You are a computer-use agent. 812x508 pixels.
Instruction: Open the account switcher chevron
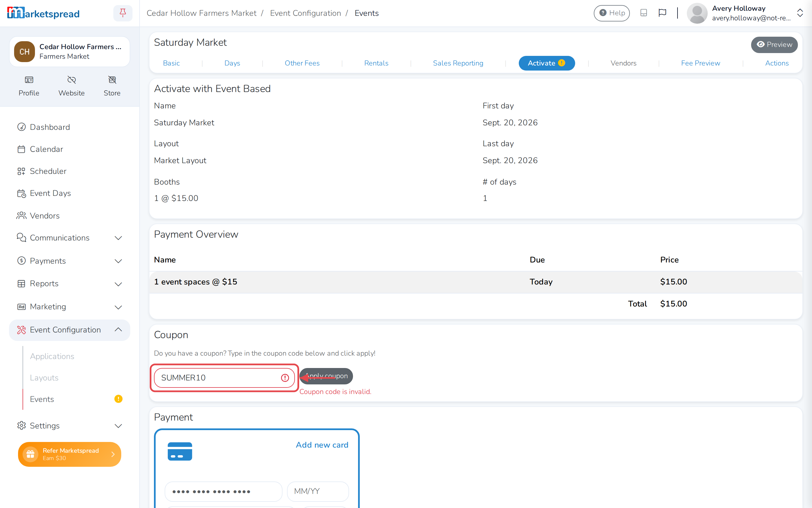click(x=800, y=13)
